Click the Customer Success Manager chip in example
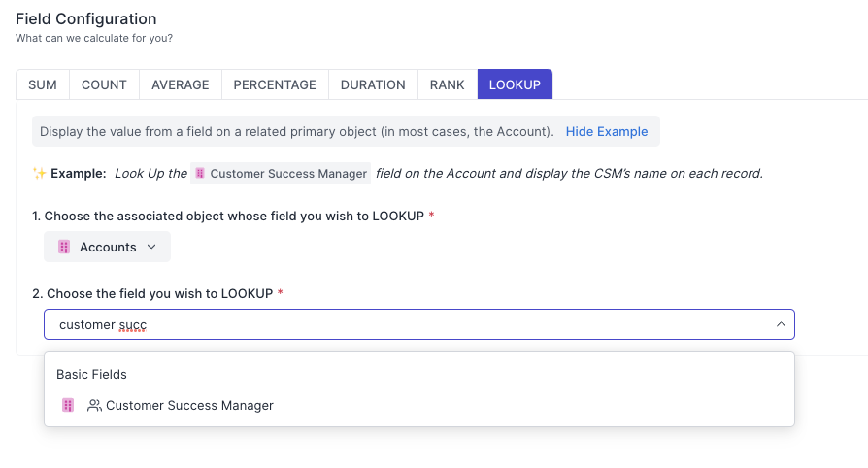This screenshot has height=468, width=868. pos(281,173)
